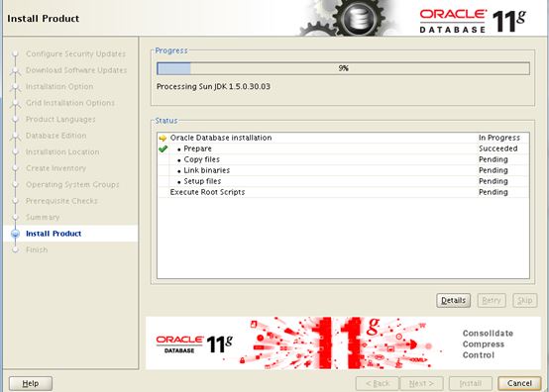Click the greyed-out Install button
This screenshot has height=392, width=549.
point(471,383)
